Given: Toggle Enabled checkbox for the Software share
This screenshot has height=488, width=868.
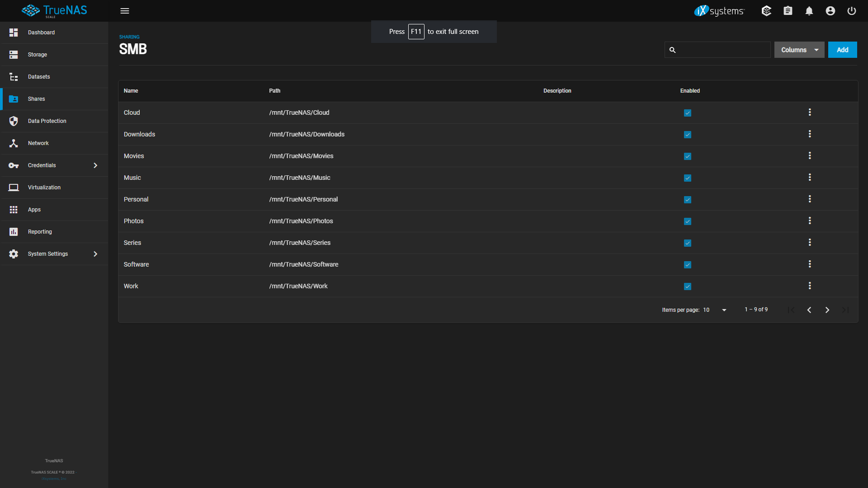Looking at the screenshot, I should (x=688, y=265).
